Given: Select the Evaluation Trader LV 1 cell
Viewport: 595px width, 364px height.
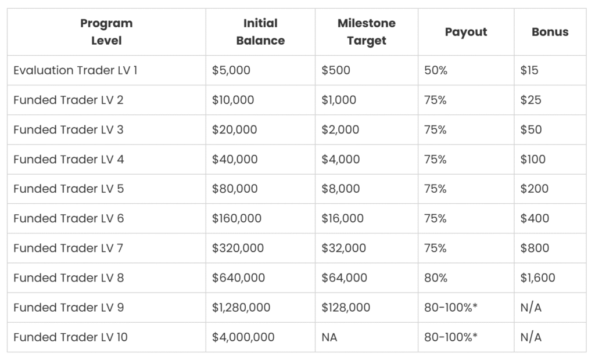Looking at the screenshot, I should point(106,70).
